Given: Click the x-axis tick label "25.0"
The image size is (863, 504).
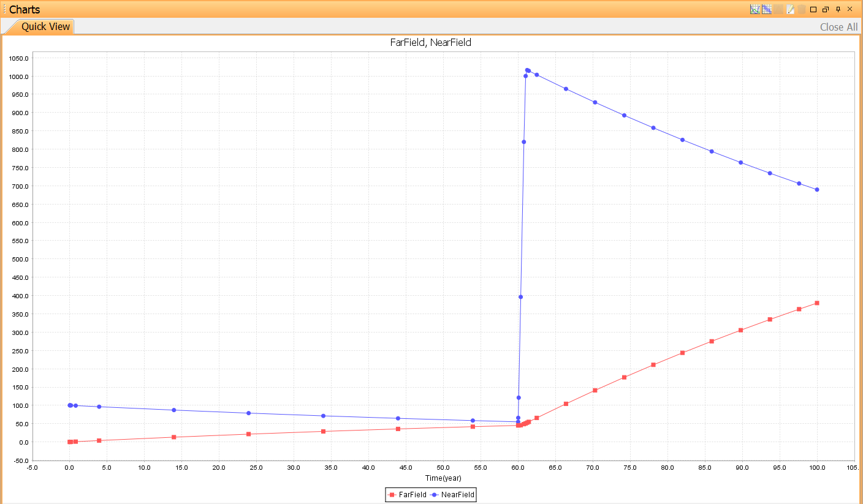Looking at the screenshot, I should (x=256, y=467).
